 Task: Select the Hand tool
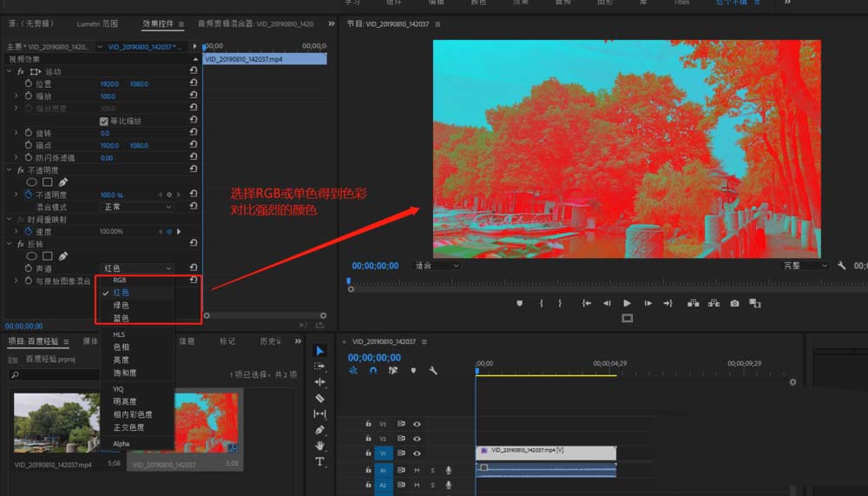point(319,446)
